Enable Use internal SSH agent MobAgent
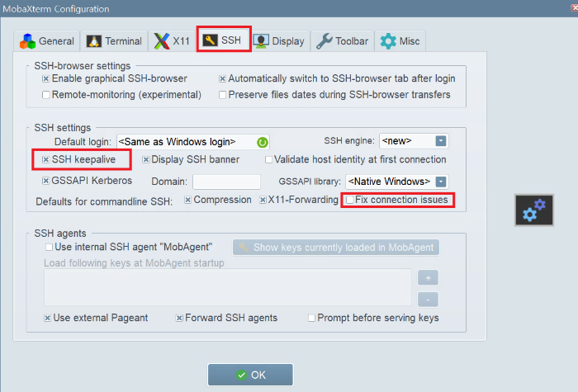 49,247
